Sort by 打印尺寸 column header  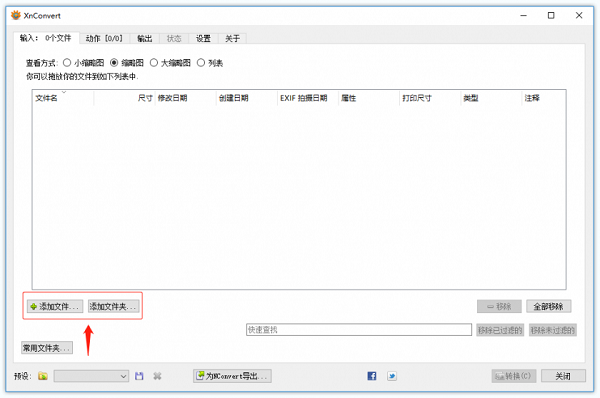(x=430, y=98)
